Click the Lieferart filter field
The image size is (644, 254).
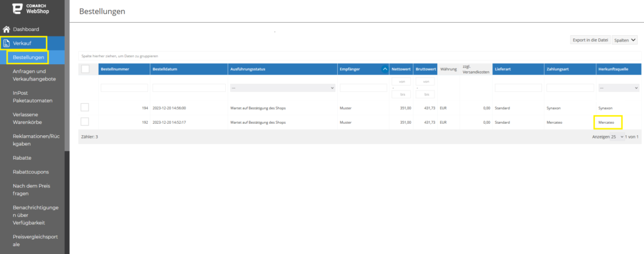(x=518, y=88)
